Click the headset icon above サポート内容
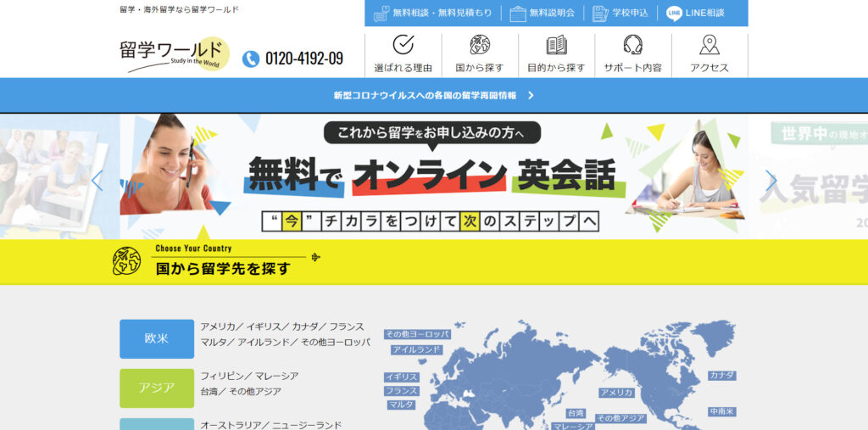The image size is (868, 430). tap(632, 44)
